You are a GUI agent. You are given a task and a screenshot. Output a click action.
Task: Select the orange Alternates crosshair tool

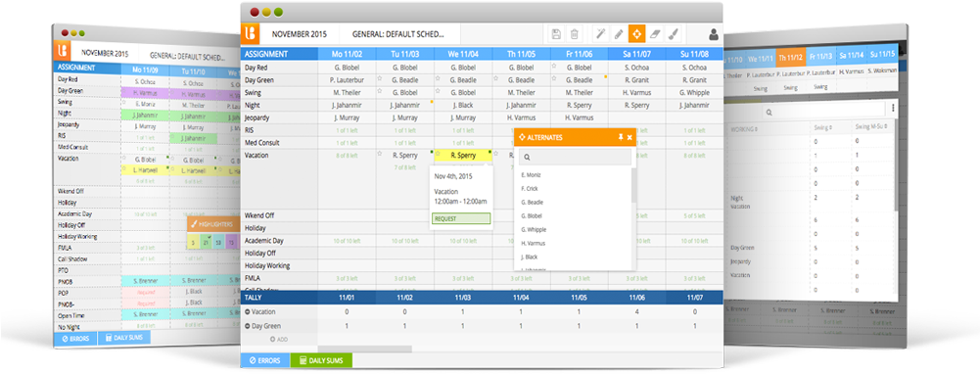637,33
